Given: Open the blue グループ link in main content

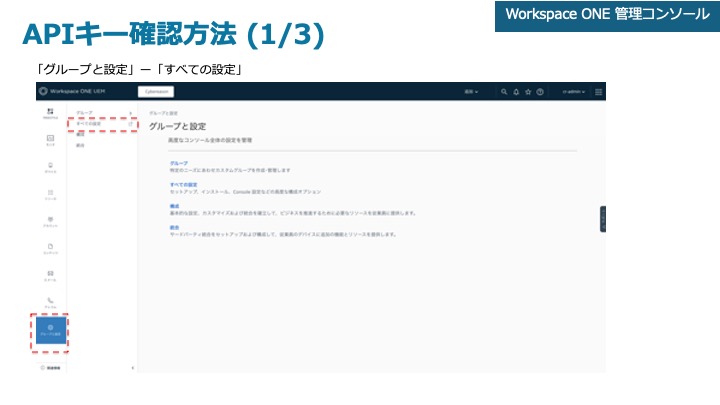Looking at the screenshot, I should [179, 163].
